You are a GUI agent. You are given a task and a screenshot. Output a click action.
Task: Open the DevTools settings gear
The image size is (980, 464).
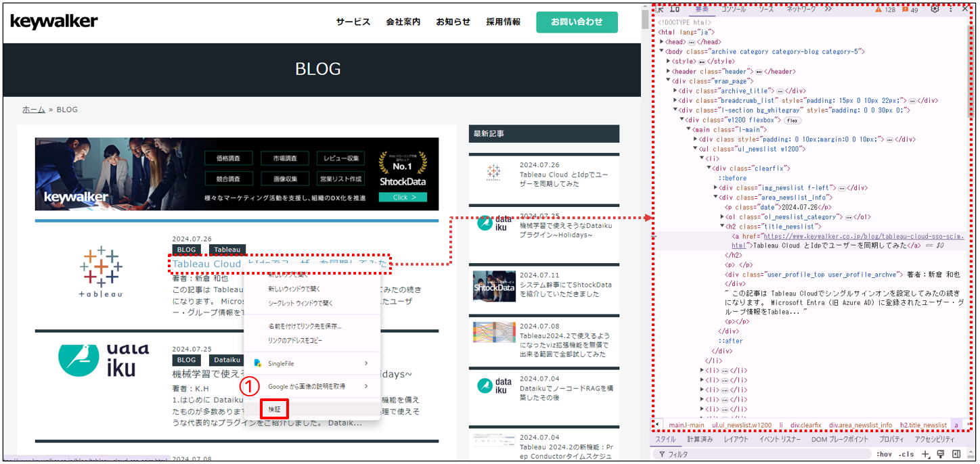(935, 9)
